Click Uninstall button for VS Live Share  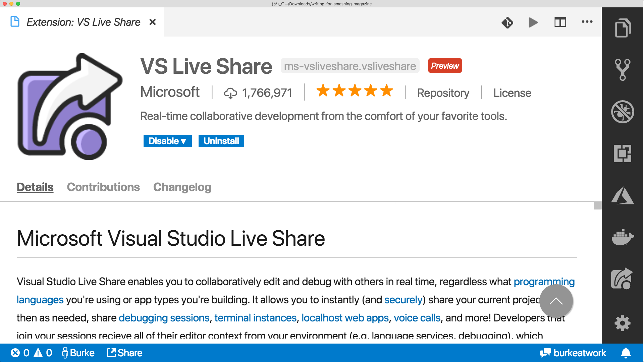(x=221, y=141)
